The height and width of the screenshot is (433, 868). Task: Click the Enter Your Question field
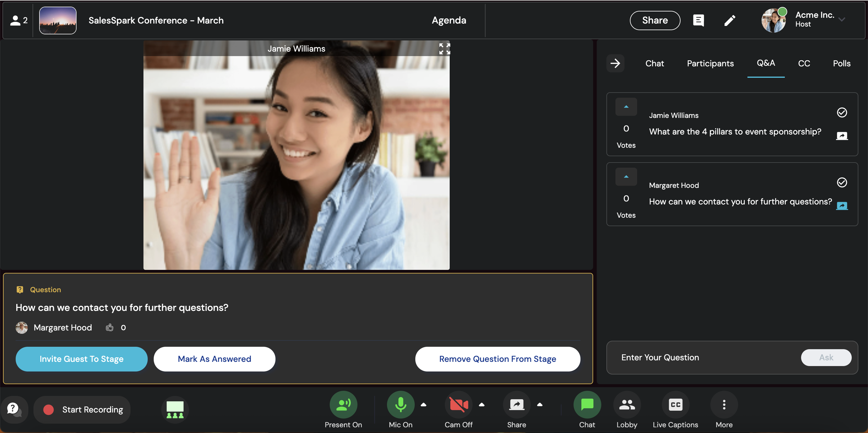(x=704, y=357)
